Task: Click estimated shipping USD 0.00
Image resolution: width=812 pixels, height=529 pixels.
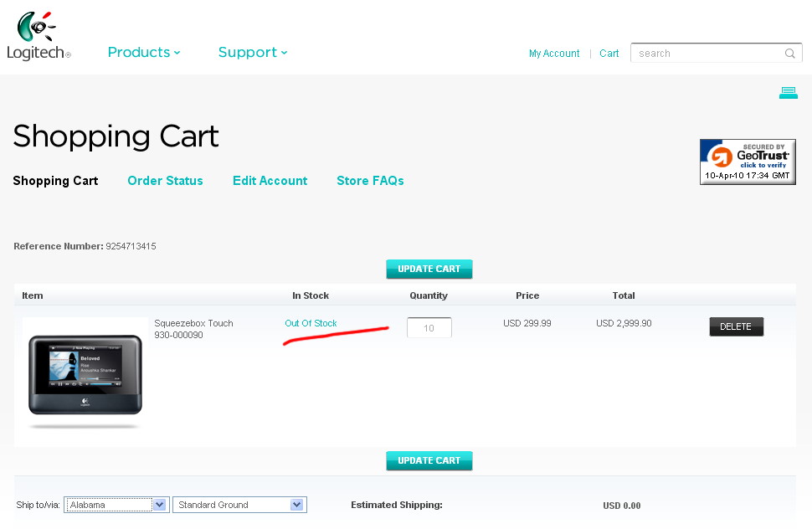Action: [621, 506]
